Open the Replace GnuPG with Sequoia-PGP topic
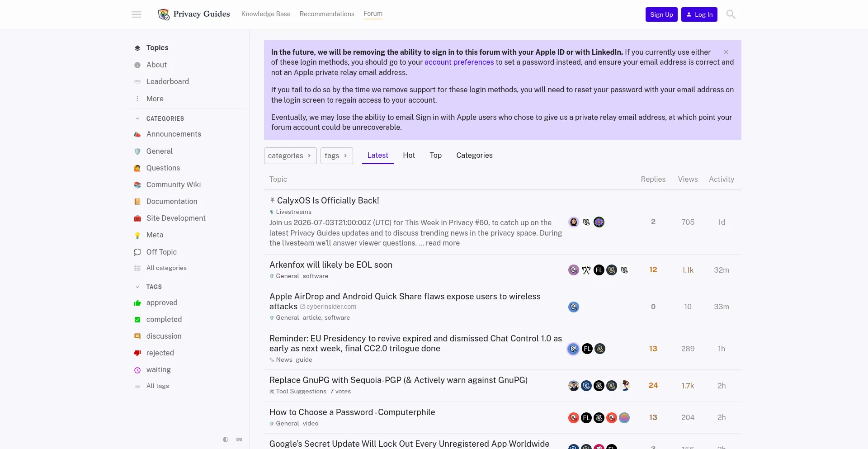This screenshot has width=868, height=449. point(398,380)
